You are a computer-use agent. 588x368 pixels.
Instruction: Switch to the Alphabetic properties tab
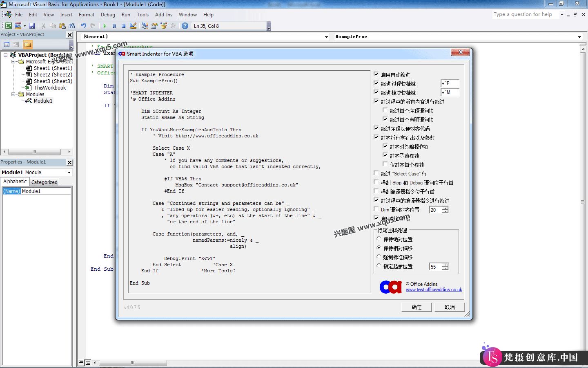[15, 182]
